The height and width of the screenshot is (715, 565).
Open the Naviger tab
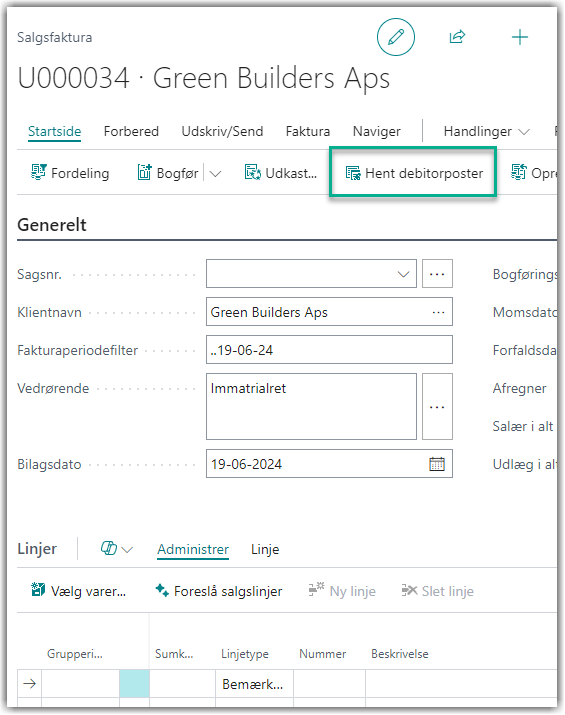pos(377,132)
